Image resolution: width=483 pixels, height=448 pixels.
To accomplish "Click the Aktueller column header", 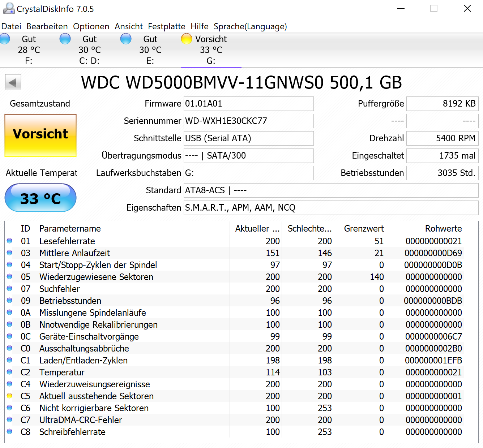I will (x=256, y=228).
